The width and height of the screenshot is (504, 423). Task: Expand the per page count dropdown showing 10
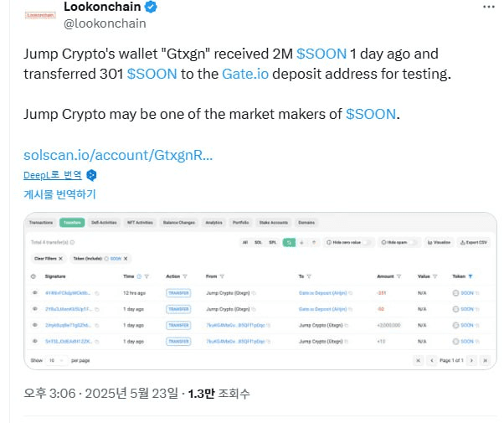point(57,360)
